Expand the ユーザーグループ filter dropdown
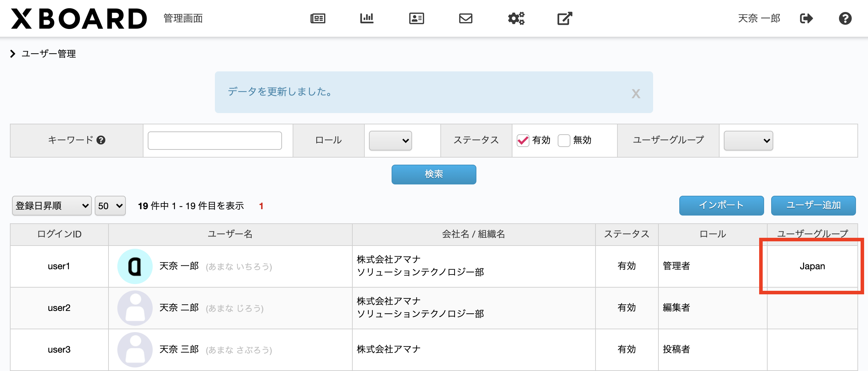This screenshot has width=868, height=371. coord(749,141)
